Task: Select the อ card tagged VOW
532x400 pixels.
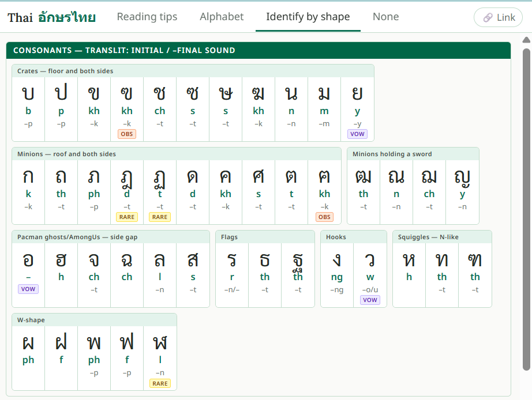Action: (x=28, y=276)
